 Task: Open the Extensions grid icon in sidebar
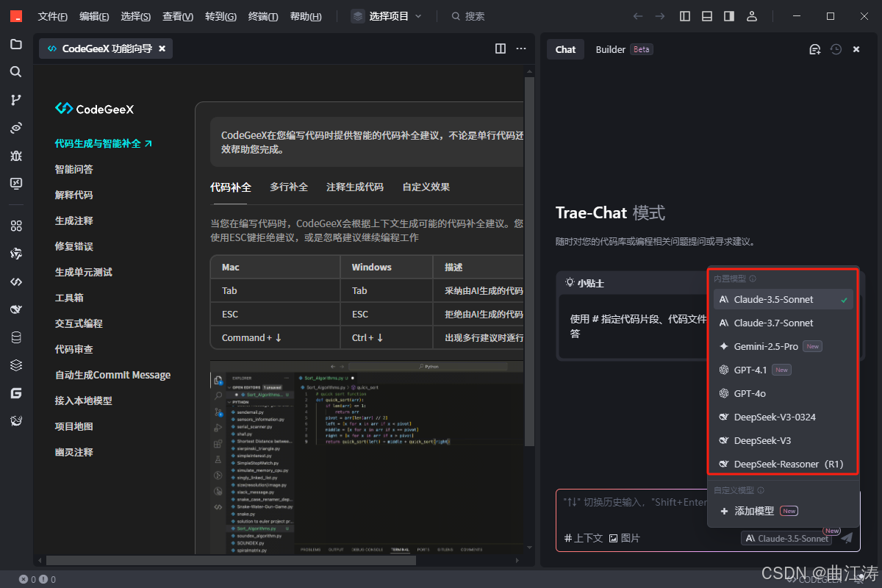pos(16,226)
